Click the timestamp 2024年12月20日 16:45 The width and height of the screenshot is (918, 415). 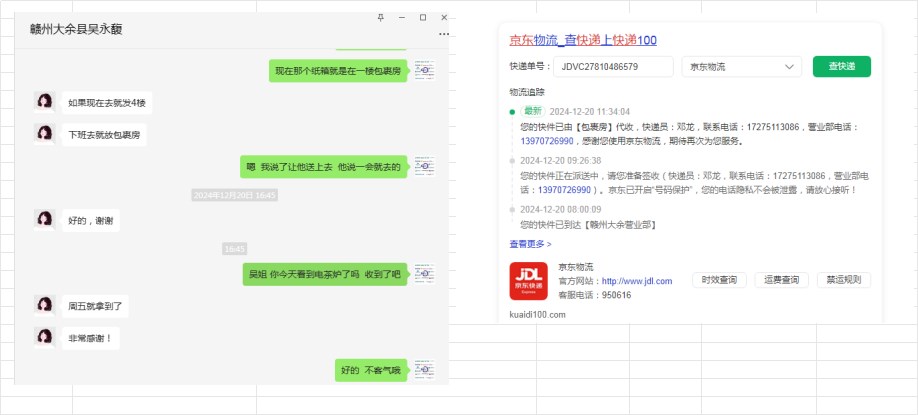(x=235, y=195)
